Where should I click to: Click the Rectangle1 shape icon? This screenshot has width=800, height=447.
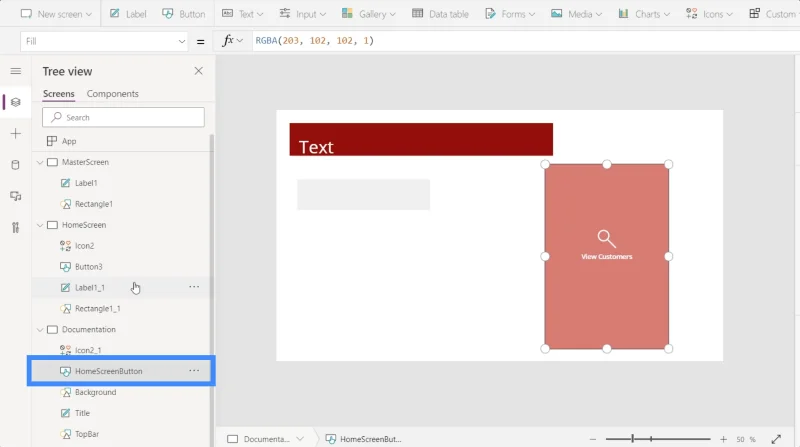65,204
